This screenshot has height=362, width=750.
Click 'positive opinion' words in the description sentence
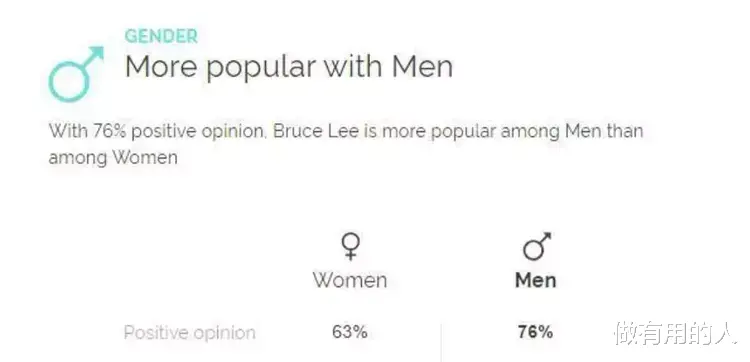click(198, 132)
